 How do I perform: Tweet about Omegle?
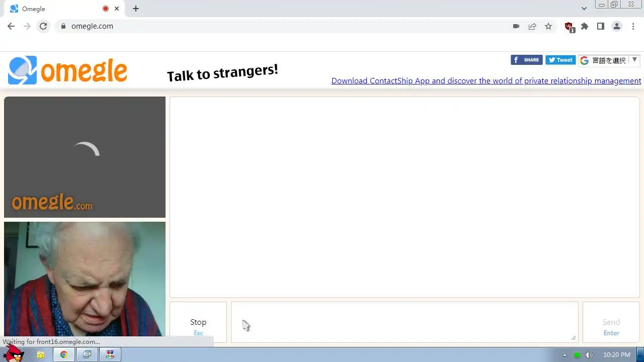[x=560, y=60]
